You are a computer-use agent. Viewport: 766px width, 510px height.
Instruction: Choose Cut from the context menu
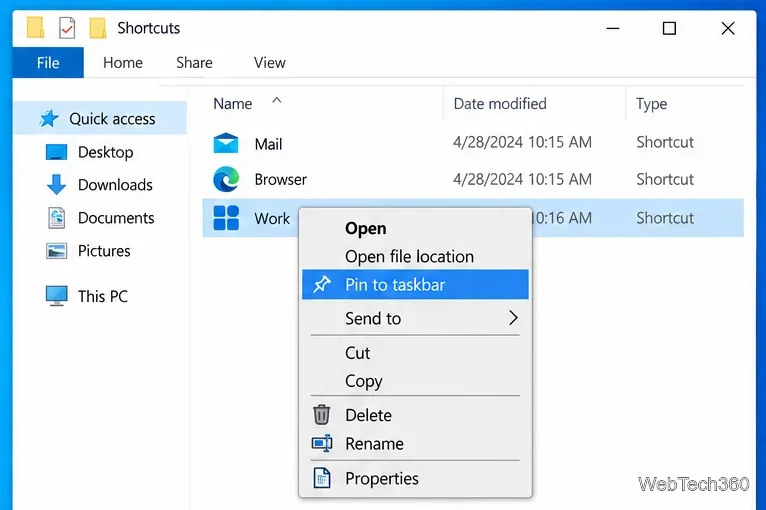click(415, 353)
